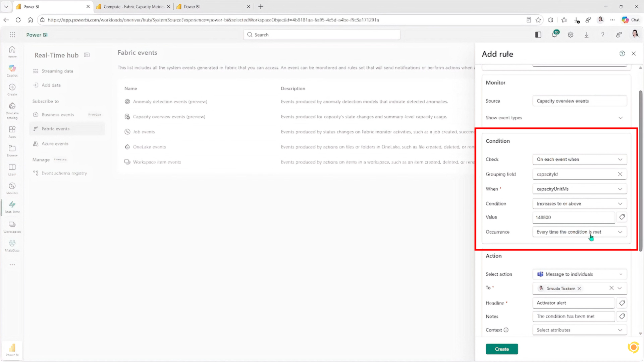Open a new browser tab

tap(261, 7)
